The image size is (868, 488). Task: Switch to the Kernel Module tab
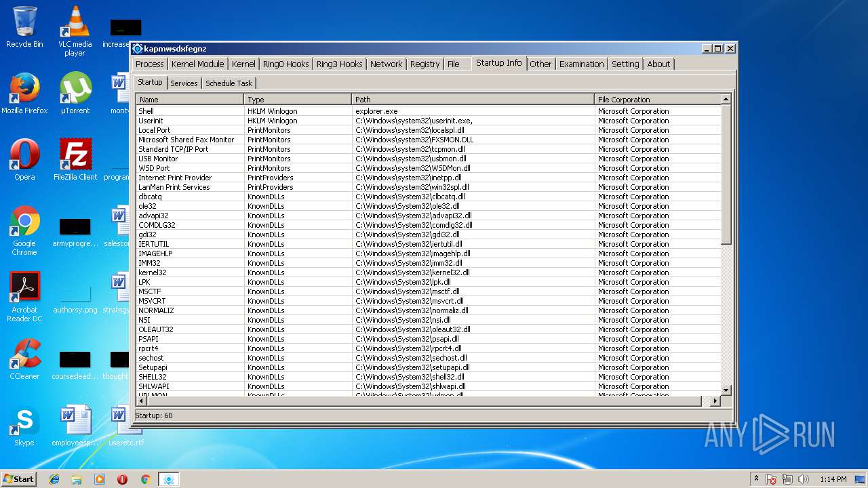click(197, 64)
